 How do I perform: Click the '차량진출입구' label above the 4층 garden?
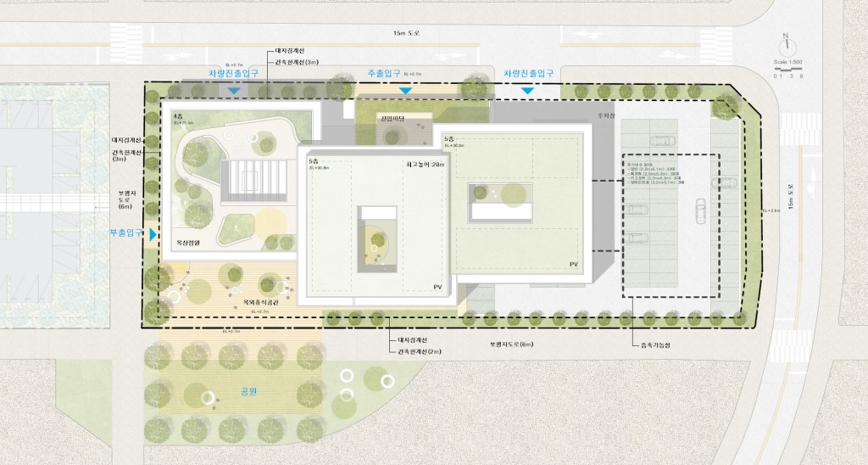pyautogui.click(x=233, y=73)
